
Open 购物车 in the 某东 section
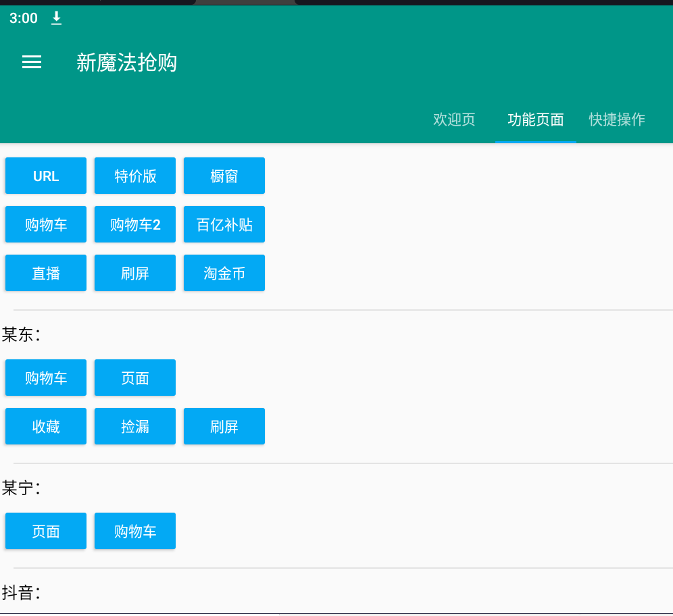coord(46,378)
